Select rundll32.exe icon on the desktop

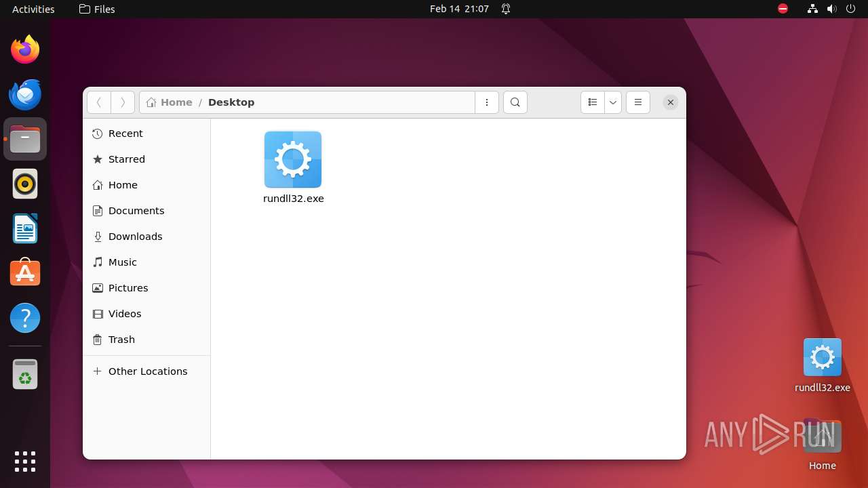click(823, 357)
